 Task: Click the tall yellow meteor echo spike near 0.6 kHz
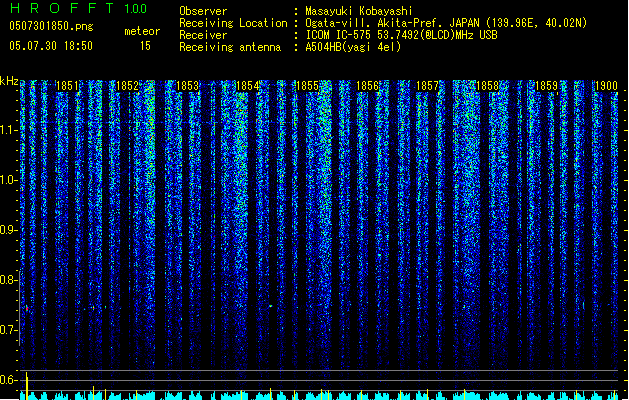[27, 385]
